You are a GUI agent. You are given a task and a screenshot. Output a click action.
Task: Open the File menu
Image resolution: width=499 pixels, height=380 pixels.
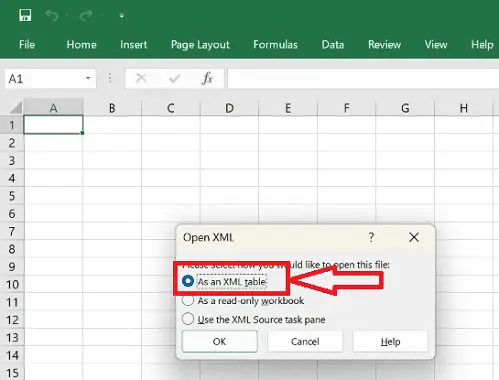click(27, 44)
